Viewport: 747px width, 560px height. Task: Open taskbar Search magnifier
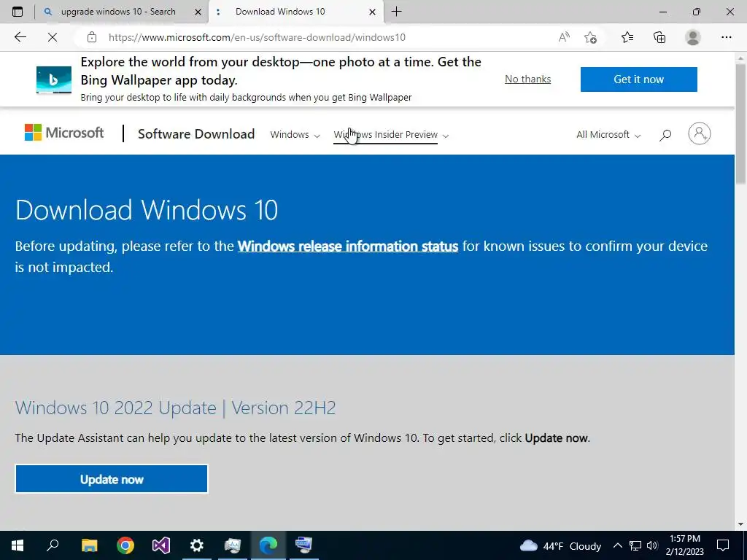[x=53, y=545]
